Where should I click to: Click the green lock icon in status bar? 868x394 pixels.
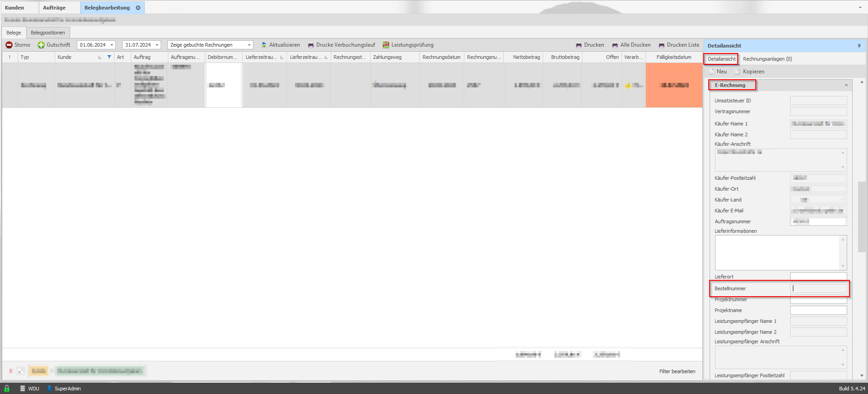click(x=7, y=389)
